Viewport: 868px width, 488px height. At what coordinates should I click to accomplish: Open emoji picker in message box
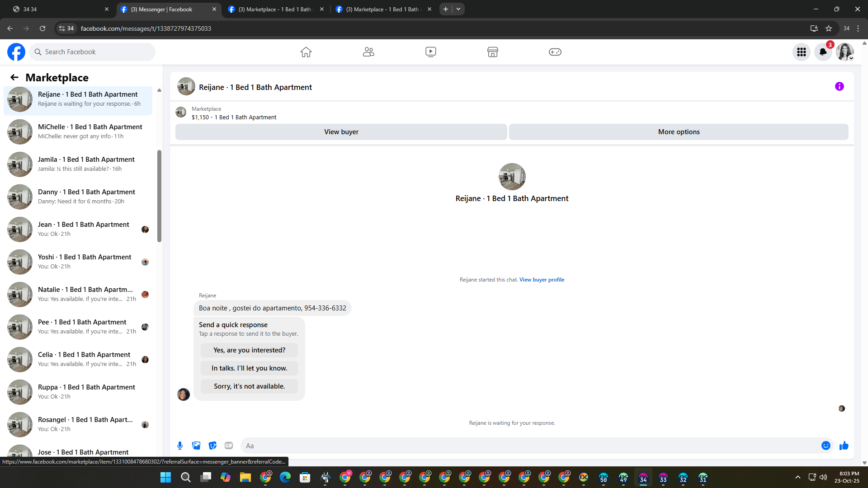point(826,446)
